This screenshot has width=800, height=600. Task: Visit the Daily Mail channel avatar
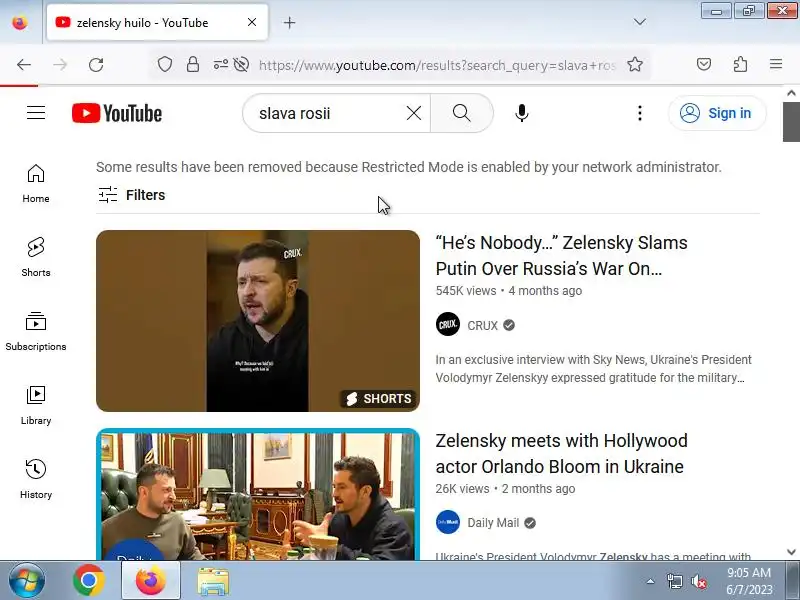click(x=448, y=522)
